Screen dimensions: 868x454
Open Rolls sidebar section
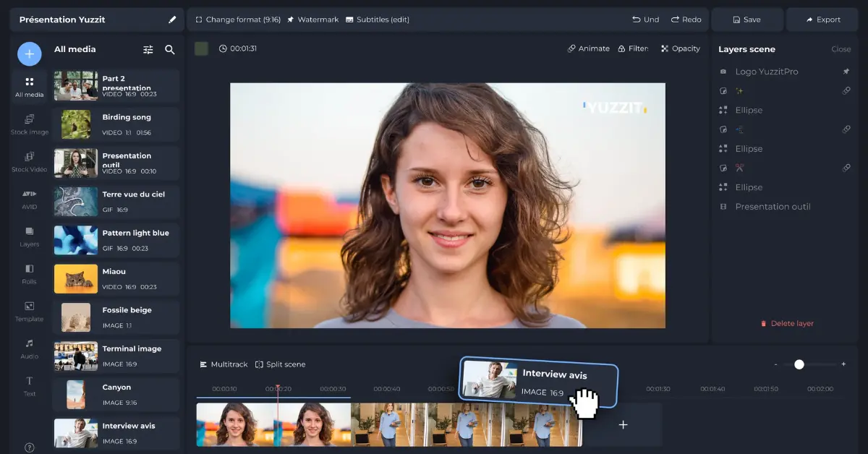coord(30,274)
